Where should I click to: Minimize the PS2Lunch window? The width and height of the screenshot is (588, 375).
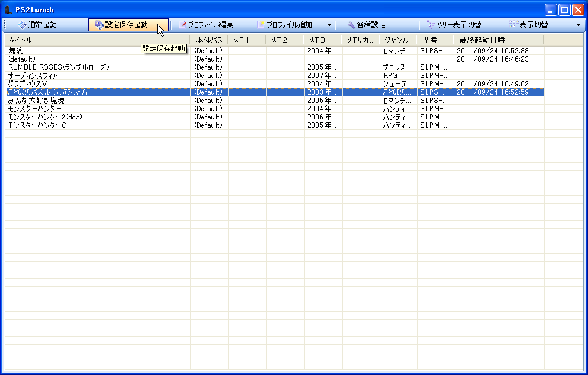tap(551, 9)
